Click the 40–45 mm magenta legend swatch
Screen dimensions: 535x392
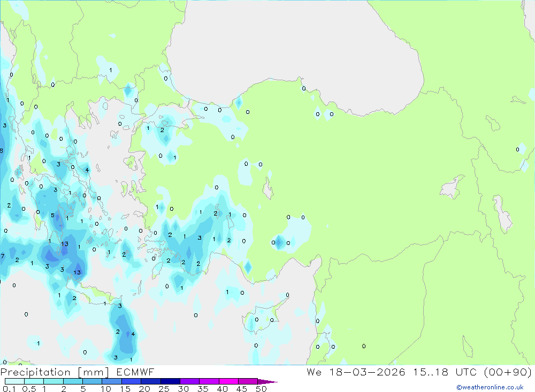(x=228, y=381)
